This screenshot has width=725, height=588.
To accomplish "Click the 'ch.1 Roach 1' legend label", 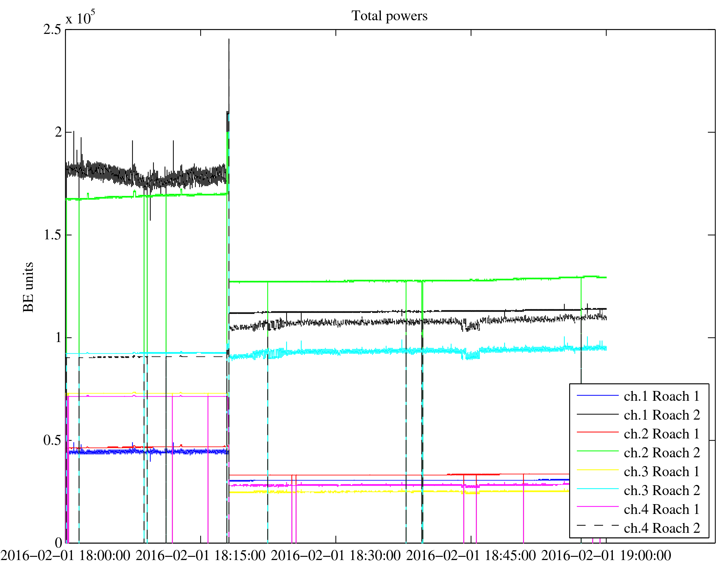I will tap(661, 396).
